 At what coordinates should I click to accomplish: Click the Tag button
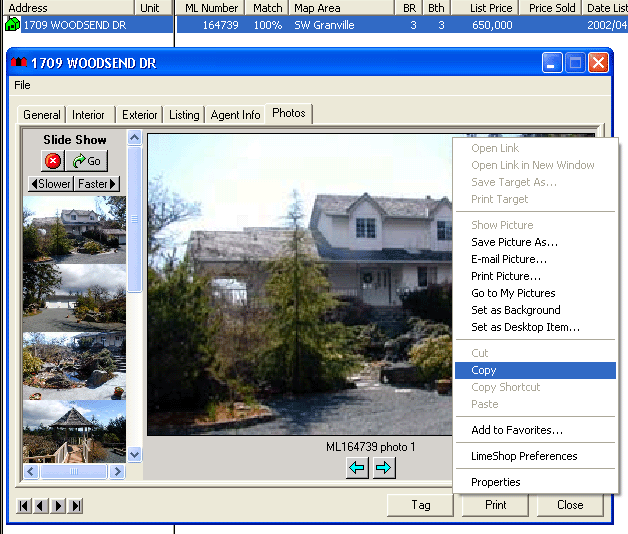(421, 505)
